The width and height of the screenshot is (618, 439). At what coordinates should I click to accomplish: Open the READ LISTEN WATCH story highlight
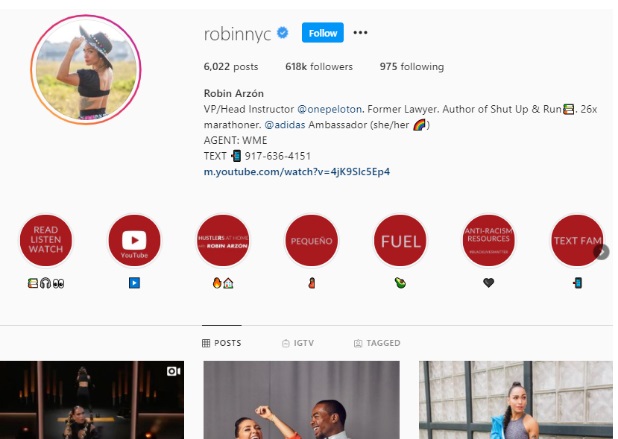[46, 240]
